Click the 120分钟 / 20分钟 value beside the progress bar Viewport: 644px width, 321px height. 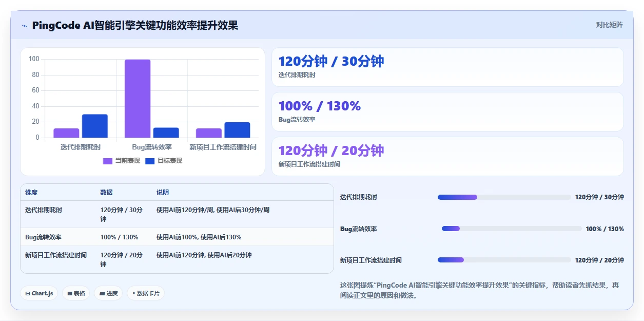[599, 260]
